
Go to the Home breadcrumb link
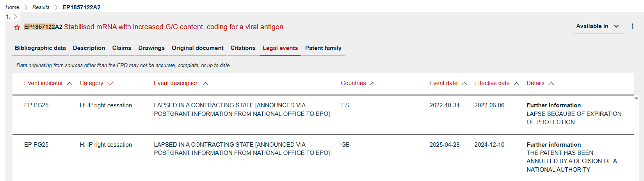pos(12,7)
